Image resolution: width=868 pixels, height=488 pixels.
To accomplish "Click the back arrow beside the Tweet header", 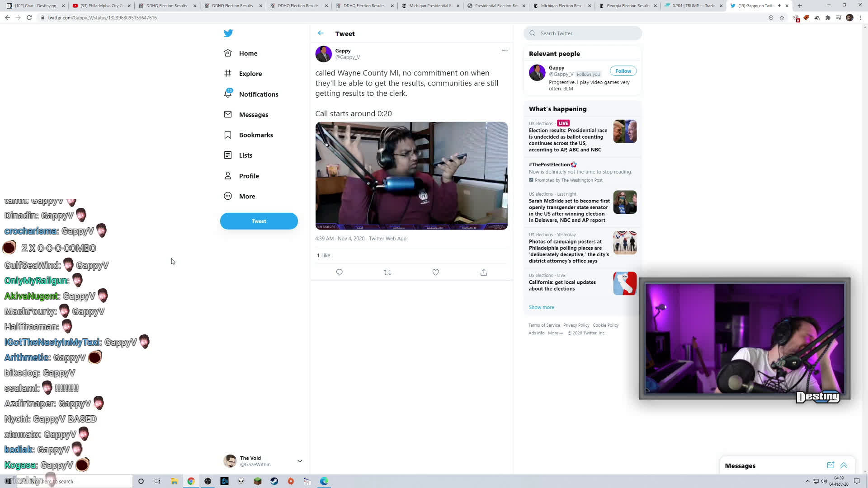I will click(321, 33).
